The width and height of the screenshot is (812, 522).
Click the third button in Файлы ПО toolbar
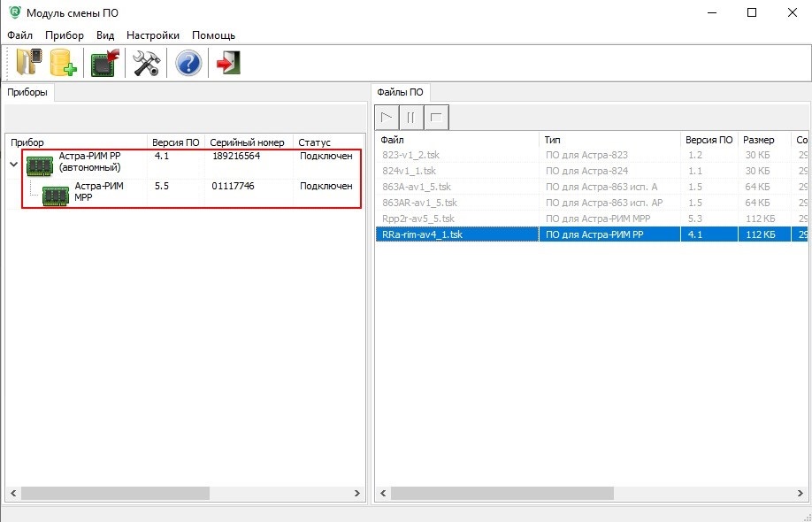pyautogui.click(x=436, y=117)
